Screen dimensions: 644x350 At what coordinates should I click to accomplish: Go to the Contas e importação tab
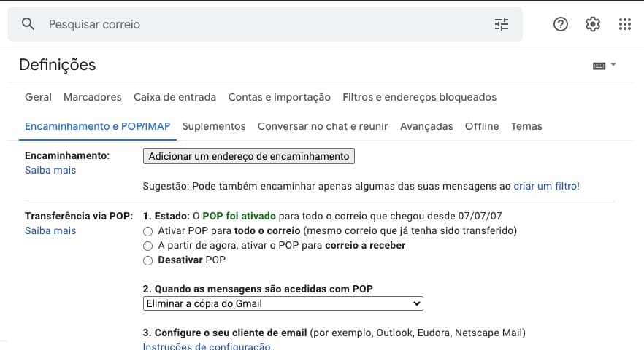point(279,97)
